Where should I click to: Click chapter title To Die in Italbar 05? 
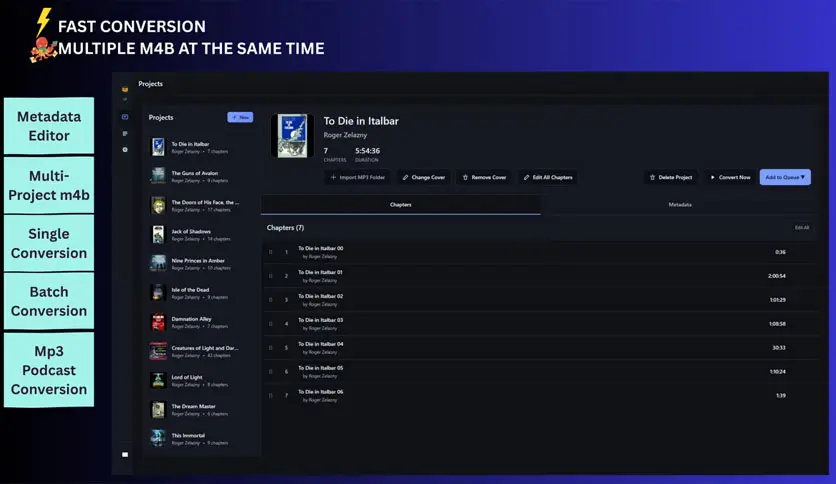click(x=320, y=368)
